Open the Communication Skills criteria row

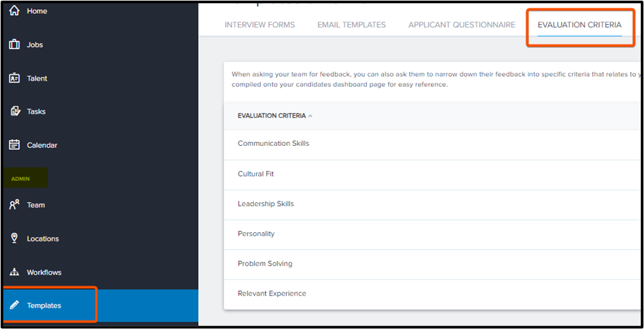coord(273,143)
